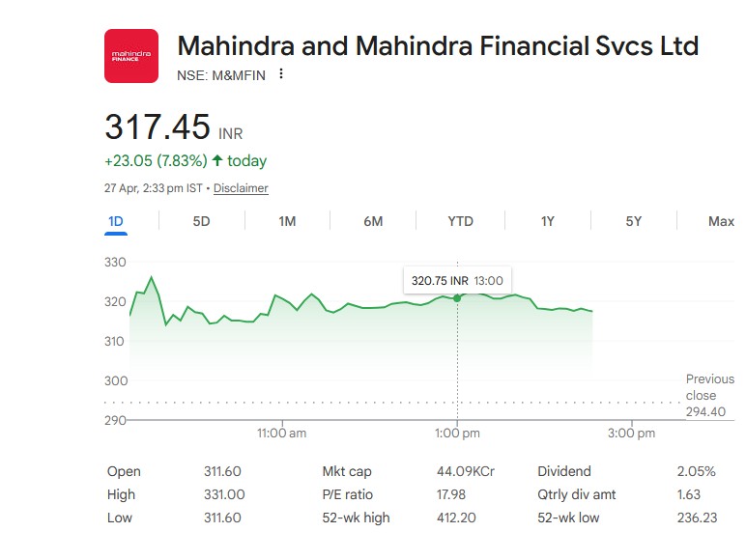Switch to the 1D chart tab
The image size is (746, 560).
115,221
